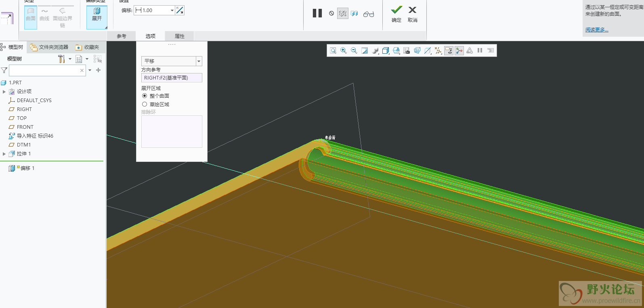Expand the 拉伸 1 tree node
The height and width of the screenshot is (308, 644).
tap(4, 154)
